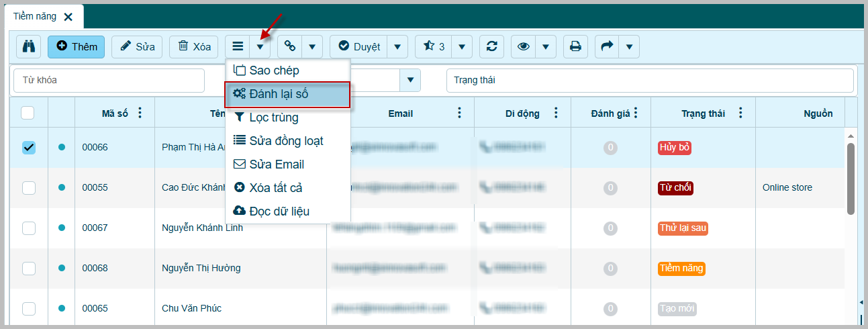Click the star rating 3 button

(x=434, y=46)
